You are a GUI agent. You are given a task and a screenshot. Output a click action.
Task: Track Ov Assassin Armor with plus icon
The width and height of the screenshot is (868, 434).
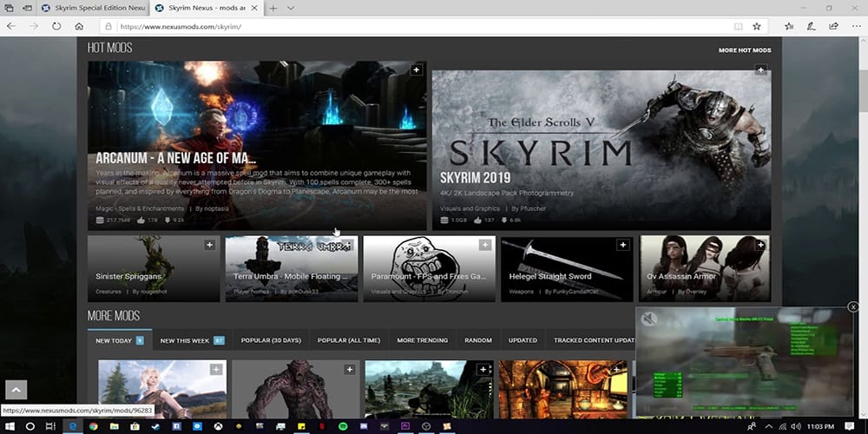[761, 245]
